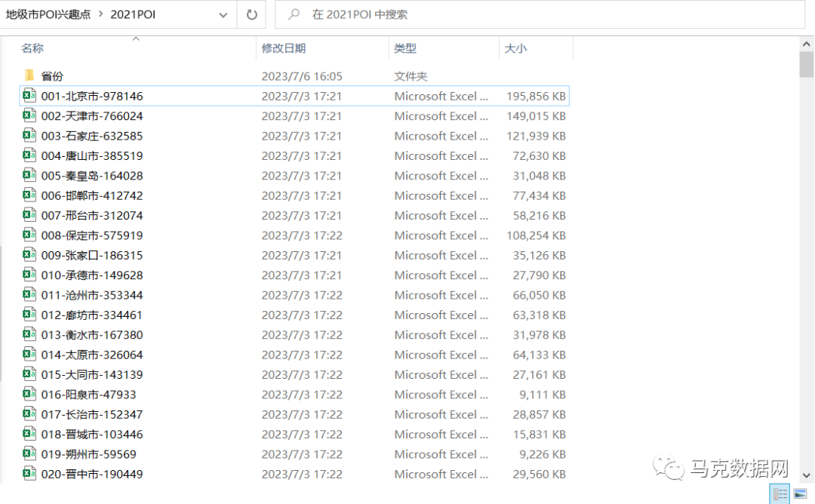Click the folder icon for 省份

[29, 76]
